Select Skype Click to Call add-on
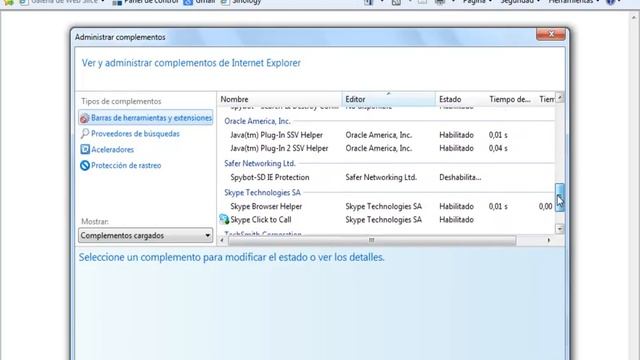This screenshot has width=640, height=360. point(386,220)
